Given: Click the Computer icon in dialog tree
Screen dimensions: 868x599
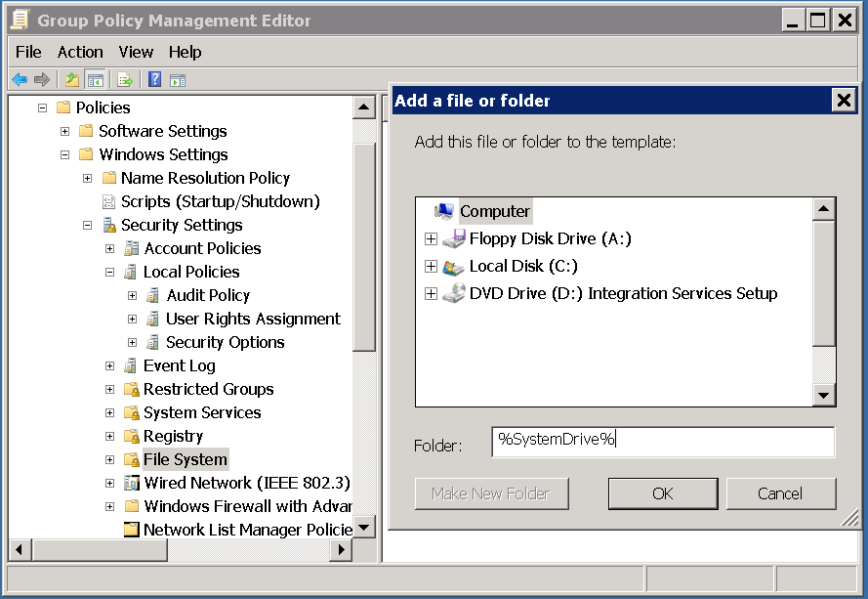Looking at the screenshot, I should coord(444,211).
